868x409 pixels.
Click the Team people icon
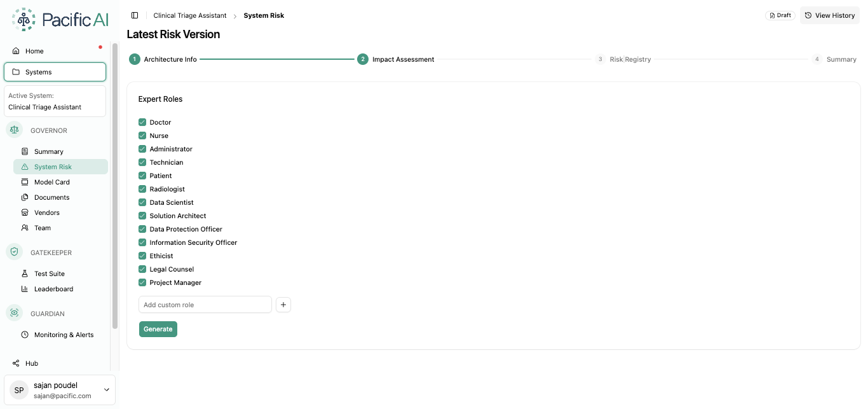pyautogui.click(x=25, y=228)
